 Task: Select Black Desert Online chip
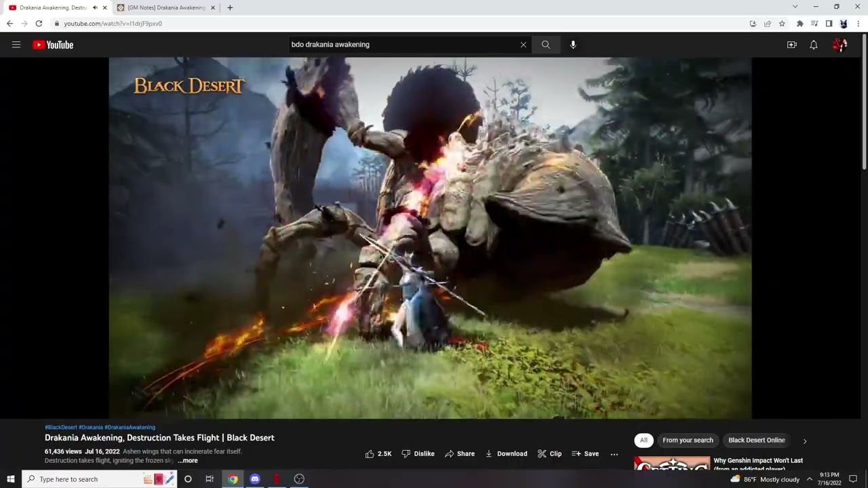point(757,440)
